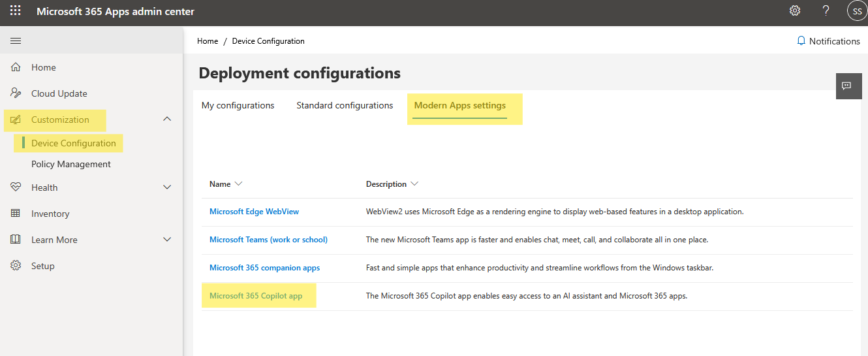868x356 pixels.
Task: Click the Notifications bell icon
Action: coord(801,41)
